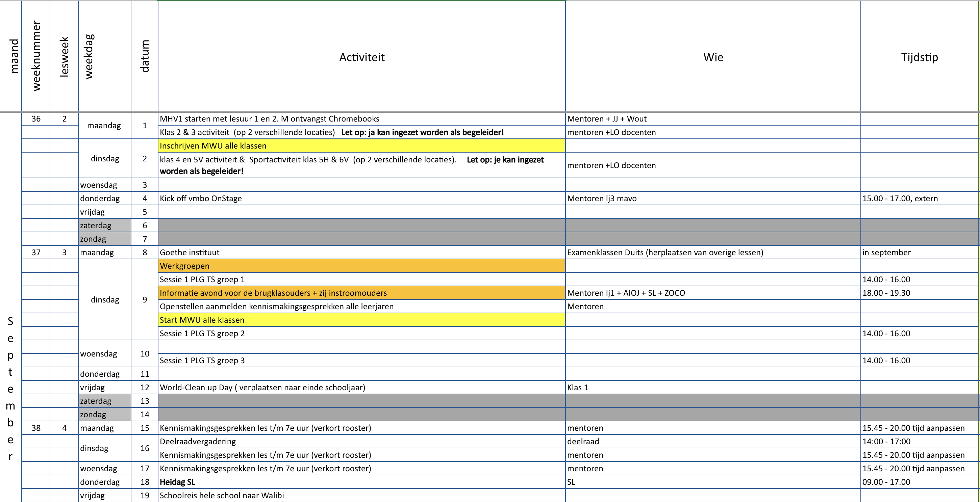Click the Wie column header
Screen dimensions: 980x502
[x=713, y=57]
